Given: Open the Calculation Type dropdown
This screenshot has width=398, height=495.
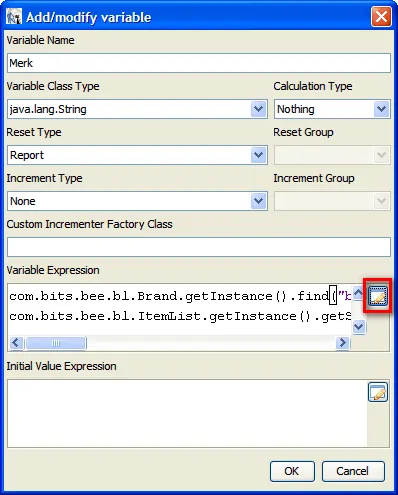Looking at the screenshot, I should [x=381, y=109].
